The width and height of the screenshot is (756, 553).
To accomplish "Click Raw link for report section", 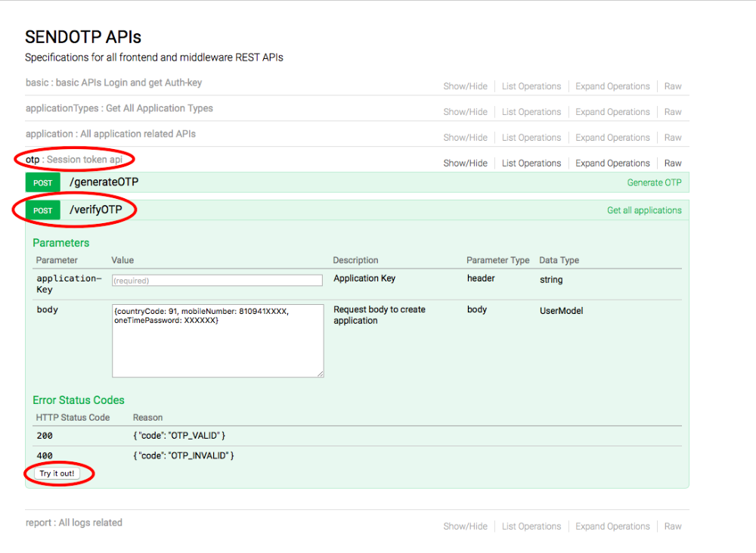I will 673,527.
